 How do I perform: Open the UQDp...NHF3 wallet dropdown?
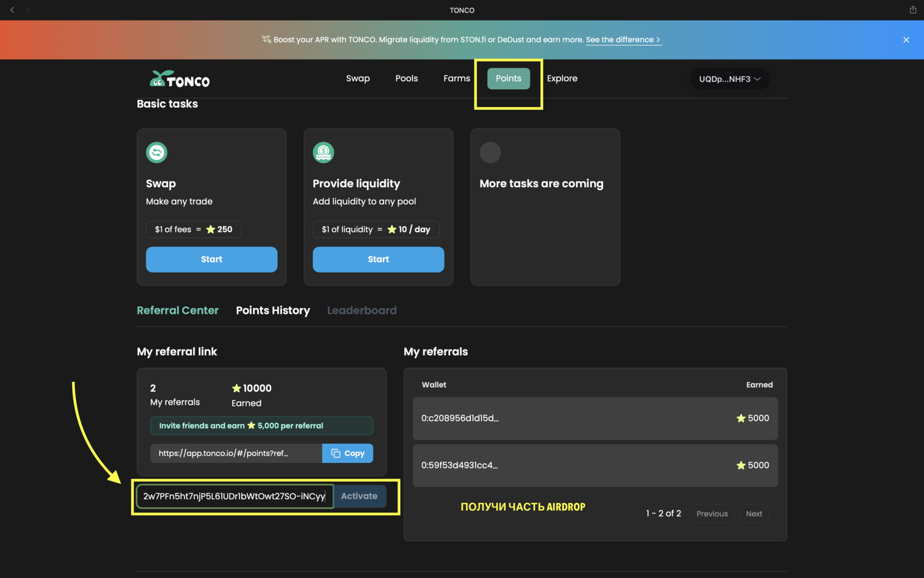pos(730,79)
